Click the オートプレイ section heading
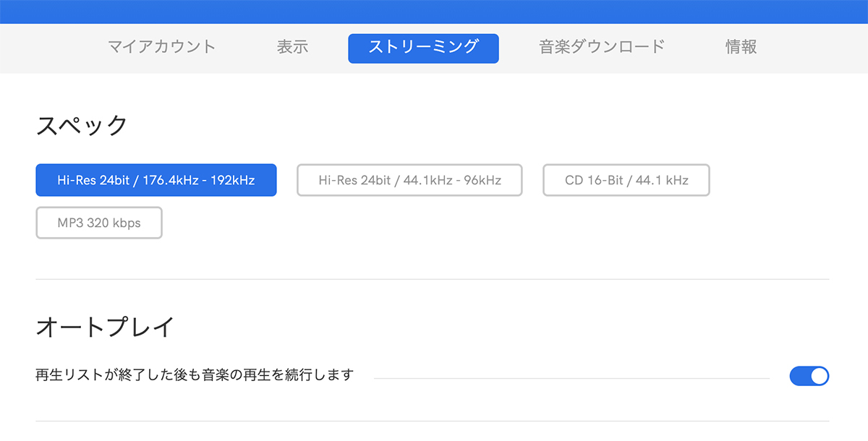Screen dimensions: 868x441 tap(105, 327)
